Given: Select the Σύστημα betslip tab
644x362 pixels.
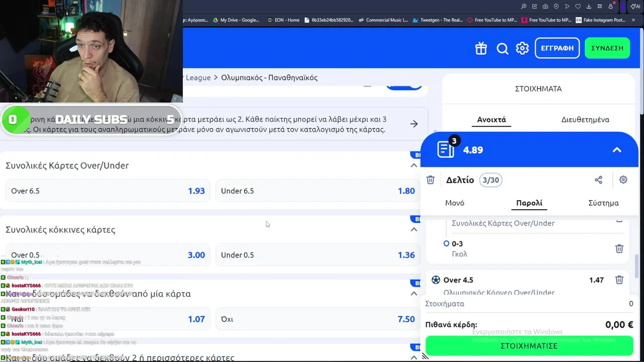Looking at the screenshot, I should click(603, 203).
